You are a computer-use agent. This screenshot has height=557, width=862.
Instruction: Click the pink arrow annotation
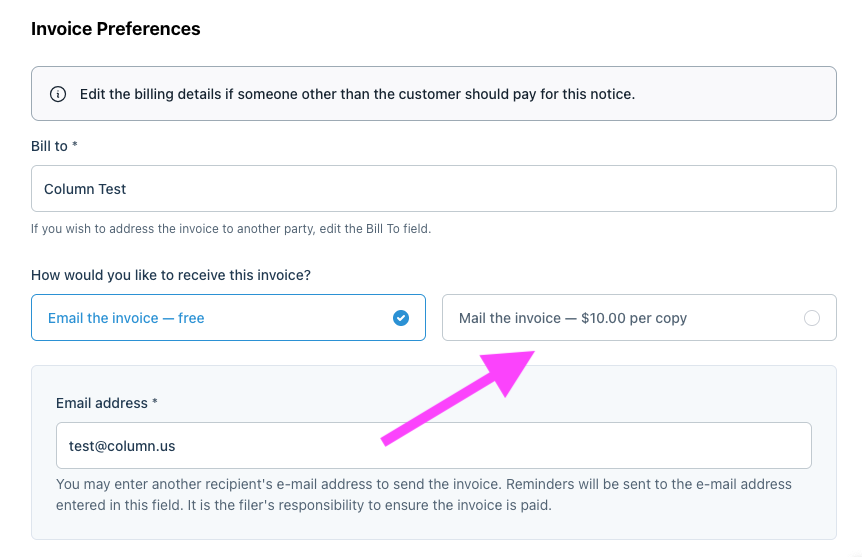click(458, 398)
